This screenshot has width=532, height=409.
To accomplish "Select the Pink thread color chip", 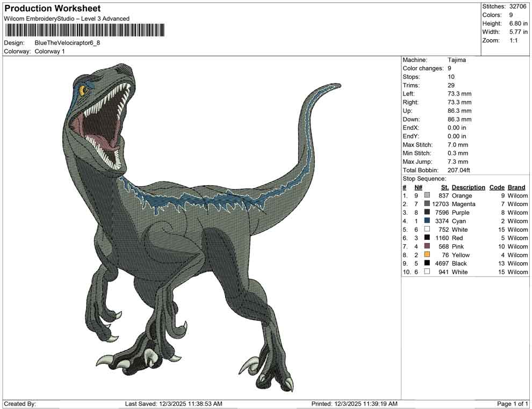I will click(427, 246).
